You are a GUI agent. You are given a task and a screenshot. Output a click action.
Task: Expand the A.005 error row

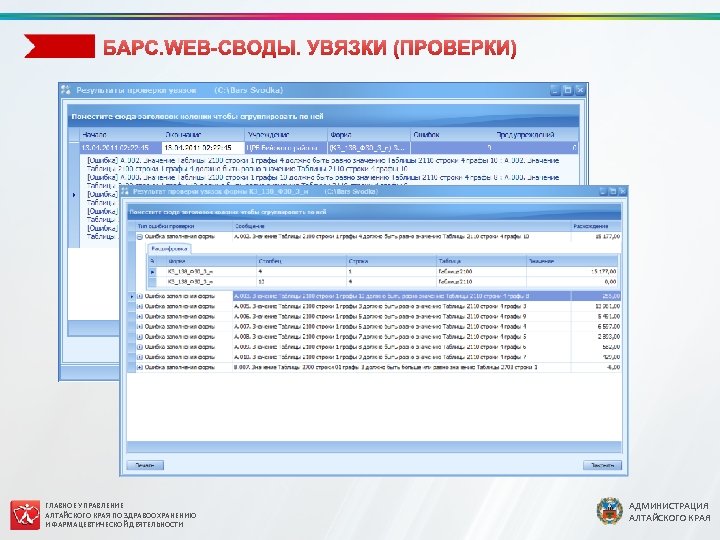point(140,307)
